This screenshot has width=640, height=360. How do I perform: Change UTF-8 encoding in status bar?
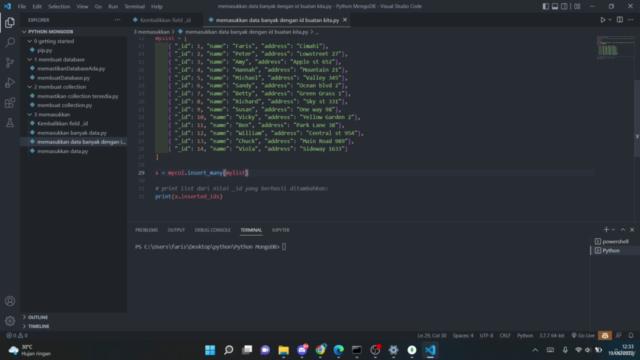(486, 336)
